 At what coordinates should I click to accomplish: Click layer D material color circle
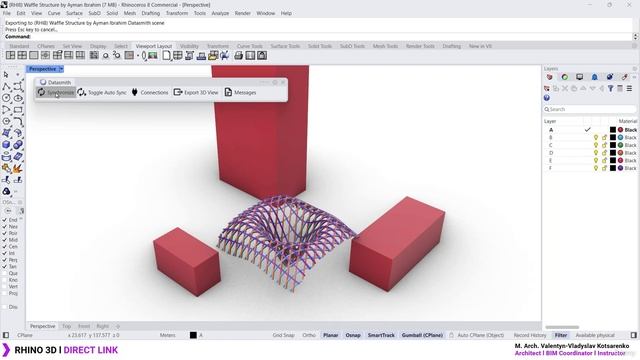point(620,153)
